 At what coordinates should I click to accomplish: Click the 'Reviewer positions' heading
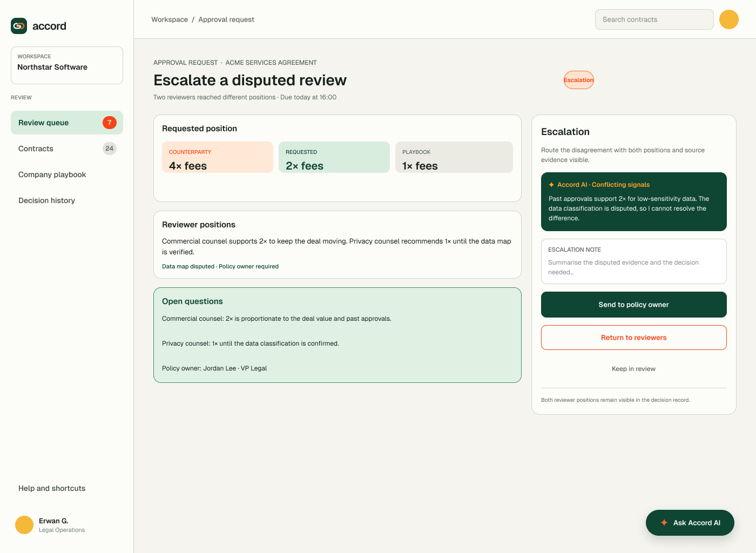199,225
